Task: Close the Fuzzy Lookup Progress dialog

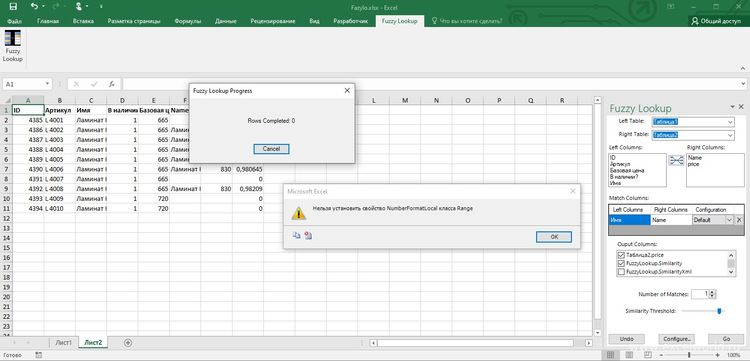Action: (347, 90)
